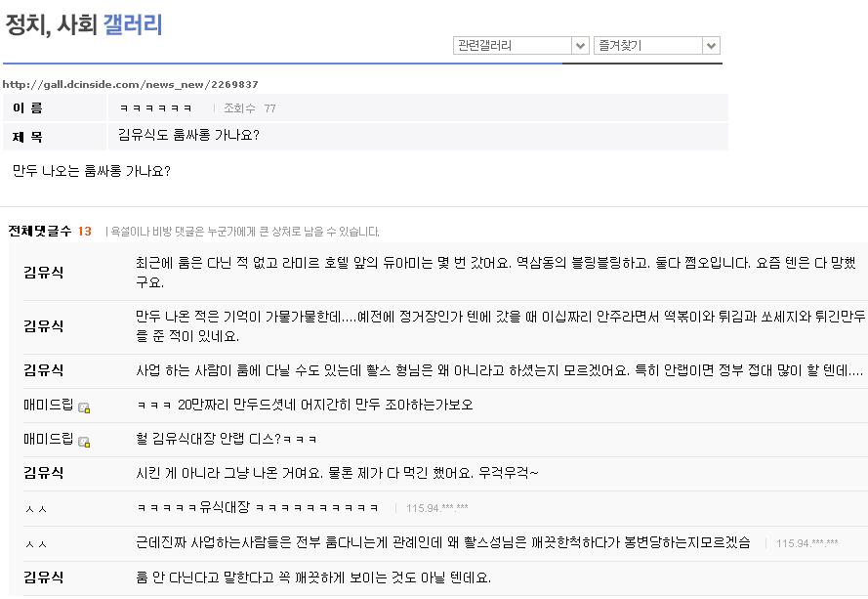Click 김유식 nickname on 사업 하는 사람이 comment
Screen dimensions: 868x599
coord(43,370)
